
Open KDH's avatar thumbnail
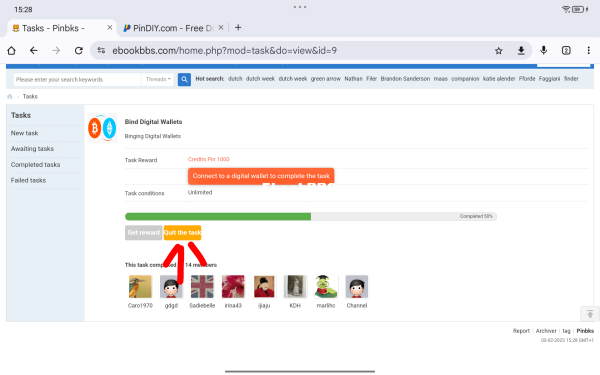tap(295, 286)
